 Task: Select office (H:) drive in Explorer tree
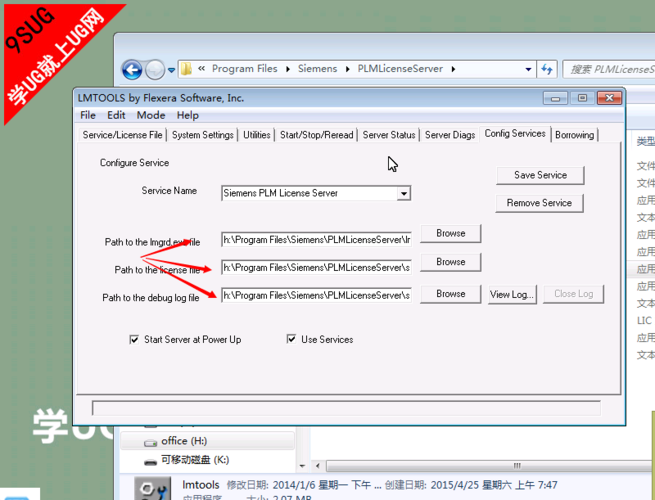[x=207, y=441]
